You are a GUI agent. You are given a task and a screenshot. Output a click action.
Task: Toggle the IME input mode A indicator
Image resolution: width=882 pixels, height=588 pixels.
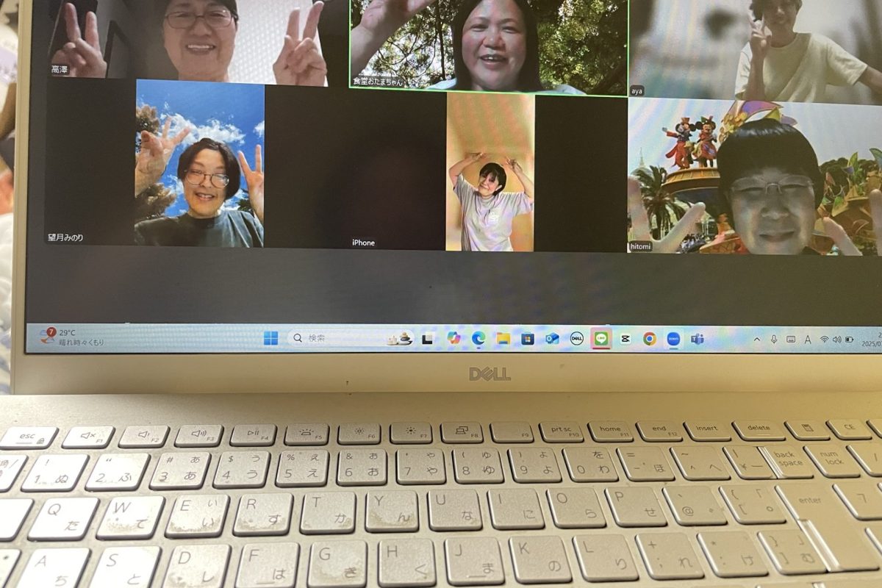point(808,339)
